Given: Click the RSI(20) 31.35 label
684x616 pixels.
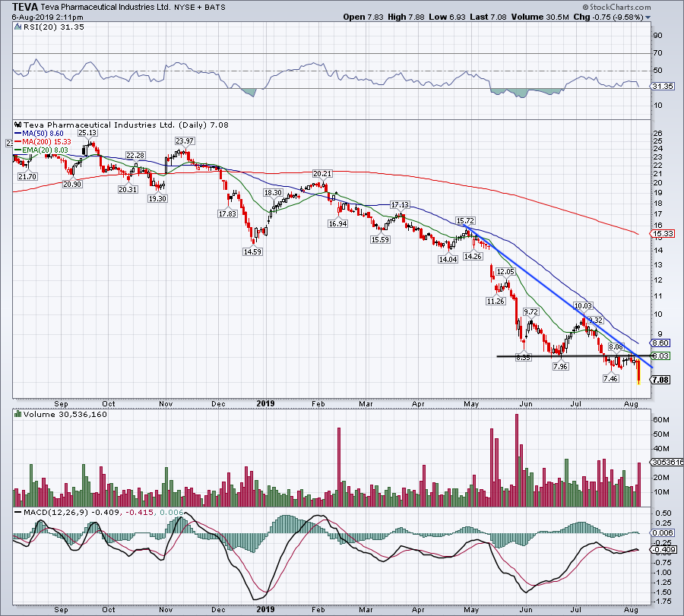Looking at the screenshot, I should (52, 27).
